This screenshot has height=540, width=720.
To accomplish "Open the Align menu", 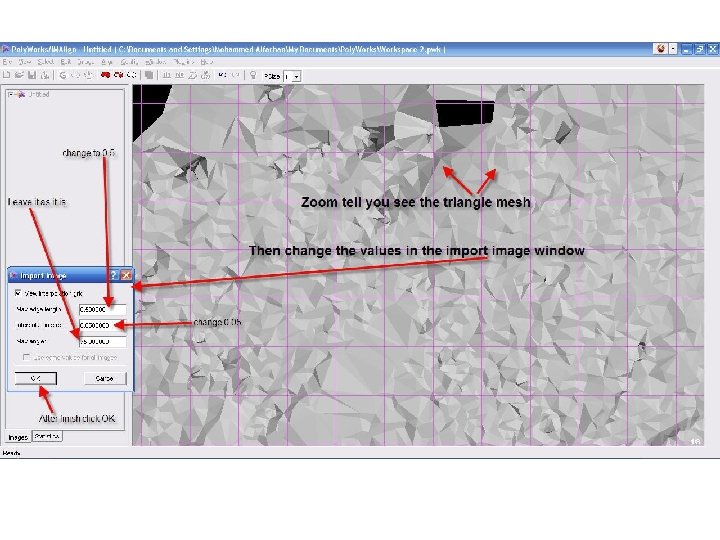I will 107,62.
